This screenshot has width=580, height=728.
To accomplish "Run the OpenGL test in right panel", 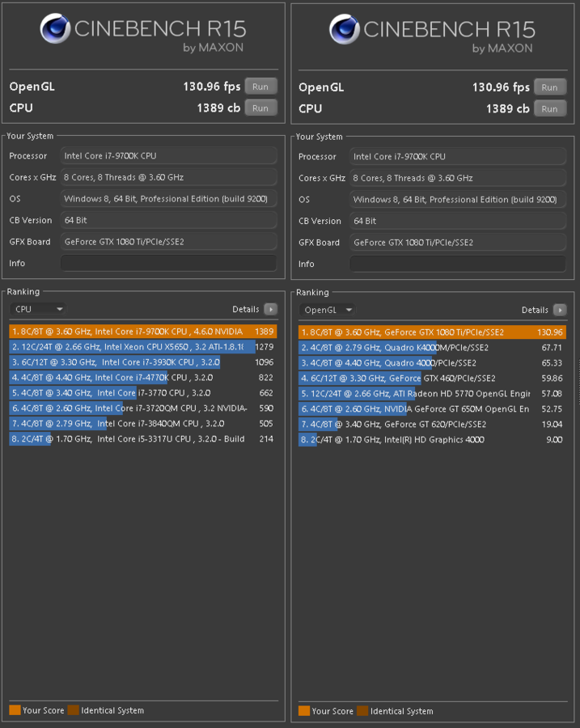I will point(550,87).
